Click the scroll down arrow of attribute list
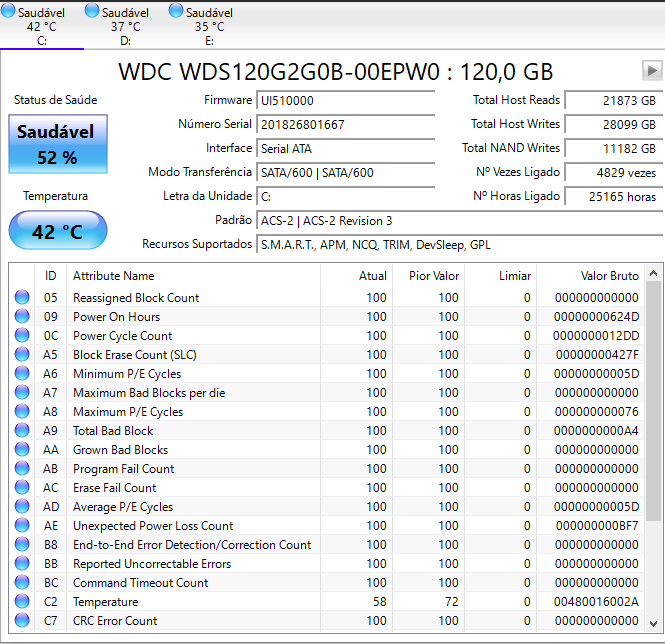 click(654, 624)
